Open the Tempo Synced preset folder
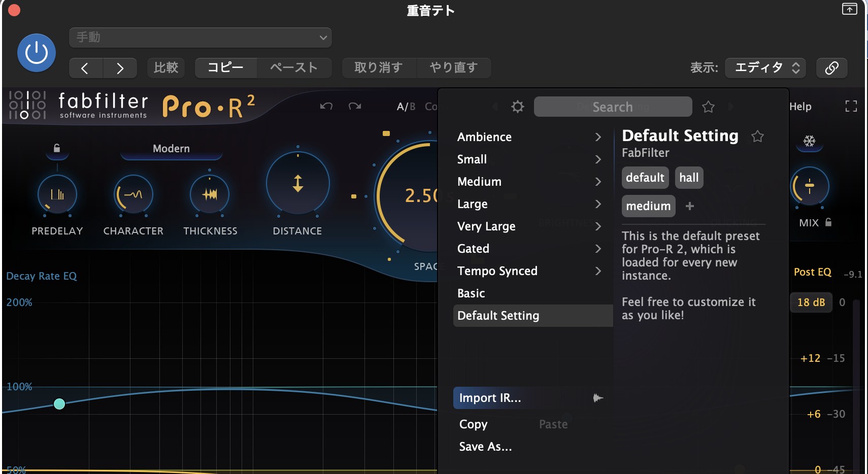 click(529, 271)
